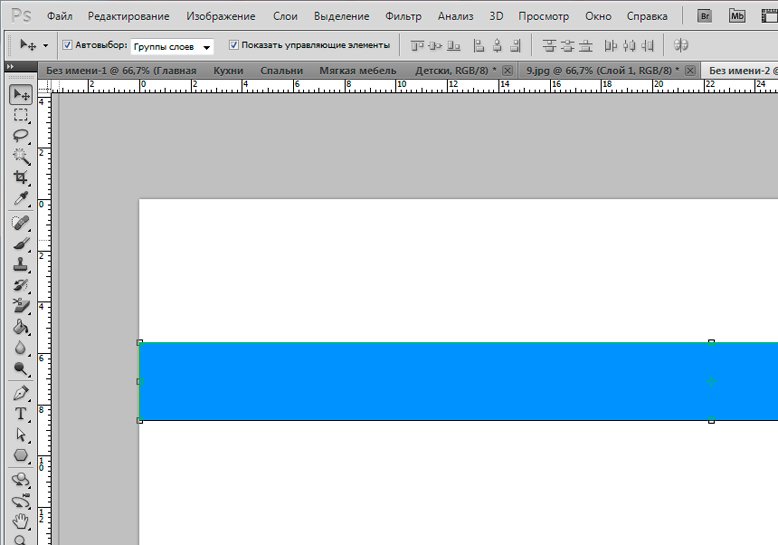Activate the Brush tool
This screenshot has width=778, height=545.
21,244
